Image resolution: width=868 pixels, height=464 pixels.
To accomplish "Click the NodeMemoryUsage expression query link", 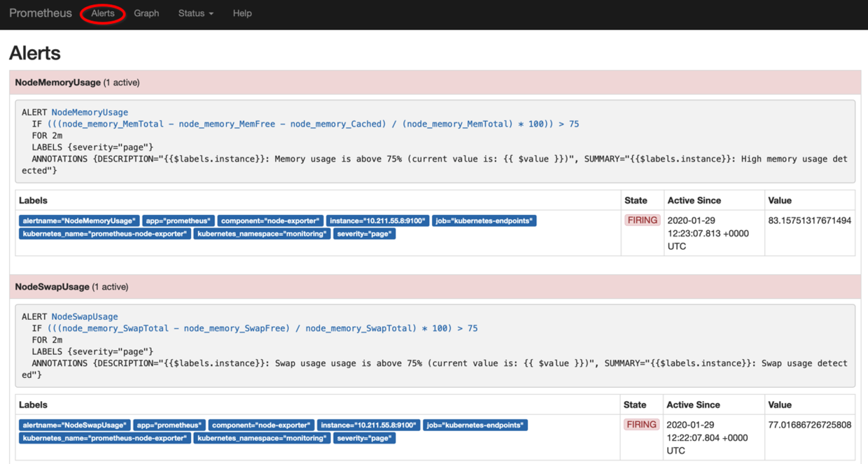I will [x=313, y=124].
